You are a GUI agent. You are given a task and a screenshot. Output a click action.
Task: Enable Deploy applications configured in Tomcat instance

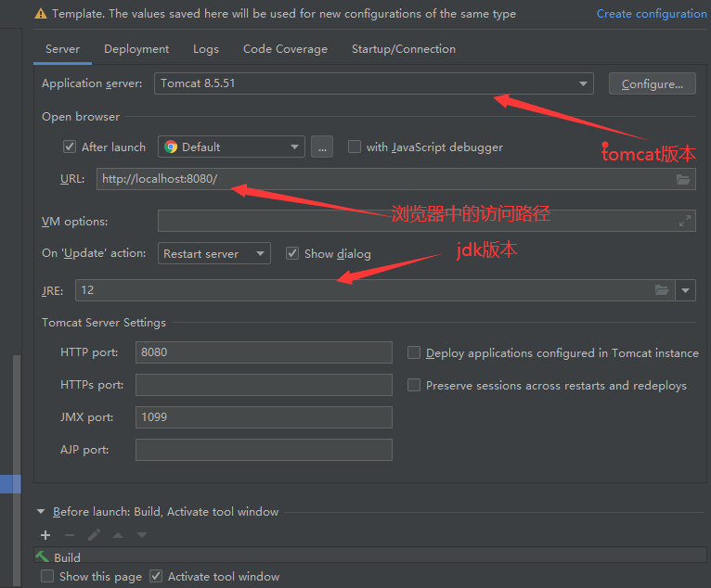click(414, 352)
